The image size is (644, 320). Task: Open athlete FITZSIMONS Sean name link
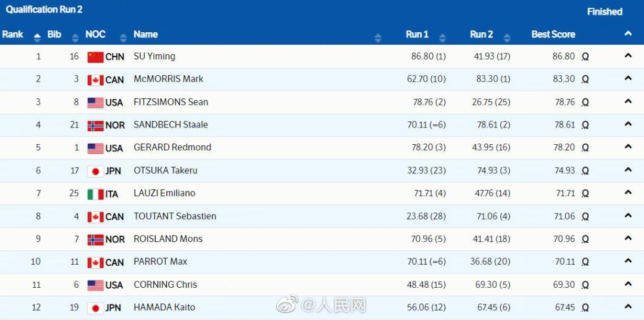click(171, 102)
